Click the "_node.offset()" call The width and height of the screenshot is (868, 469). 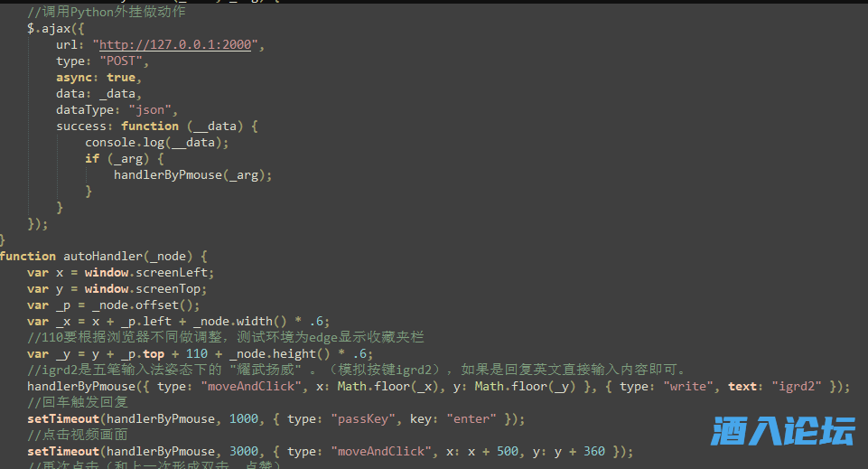pos(143,305)
